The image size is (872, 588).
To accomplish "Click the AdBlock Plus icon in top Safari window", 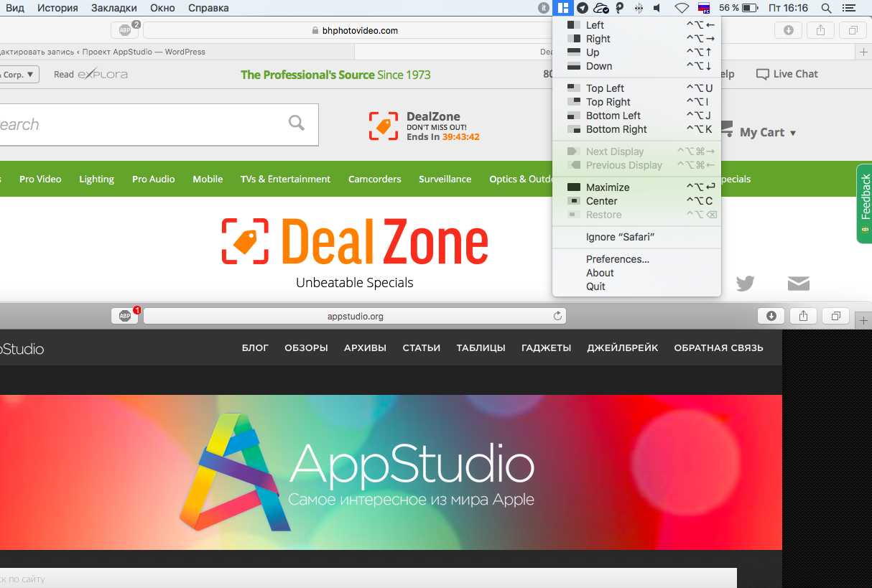I will [x=125, y=30].
